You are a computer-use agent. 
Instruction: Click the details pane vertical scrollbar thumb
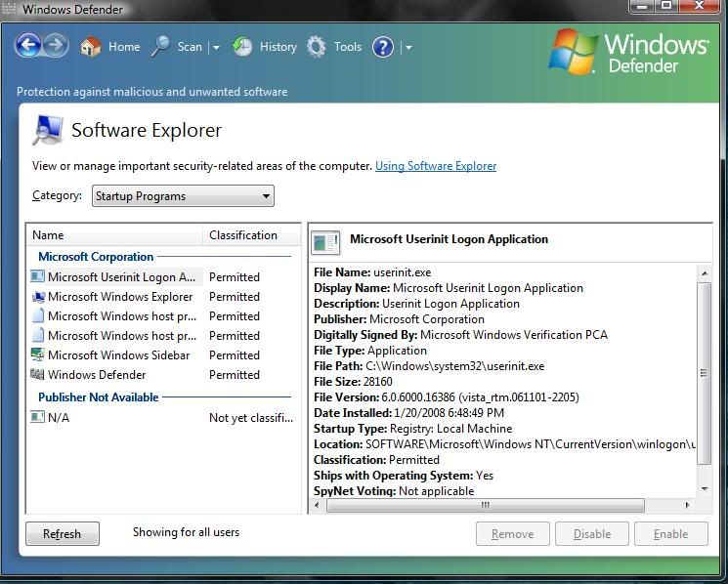(705, 372)
